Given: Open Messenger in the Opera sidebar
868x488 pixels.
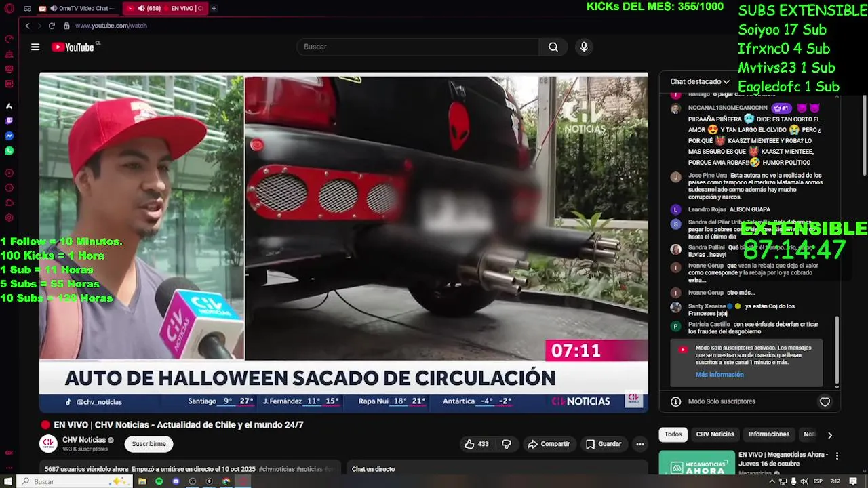Looking at the screenshot, I should point(9,136).
